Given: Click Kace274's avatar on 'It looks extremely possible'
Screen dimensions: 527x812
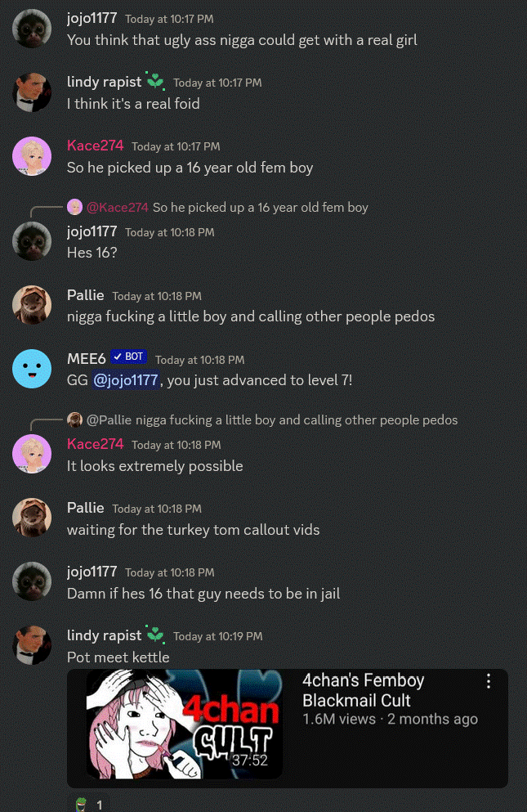Looking at the screenshot, I should pos(32,454).
